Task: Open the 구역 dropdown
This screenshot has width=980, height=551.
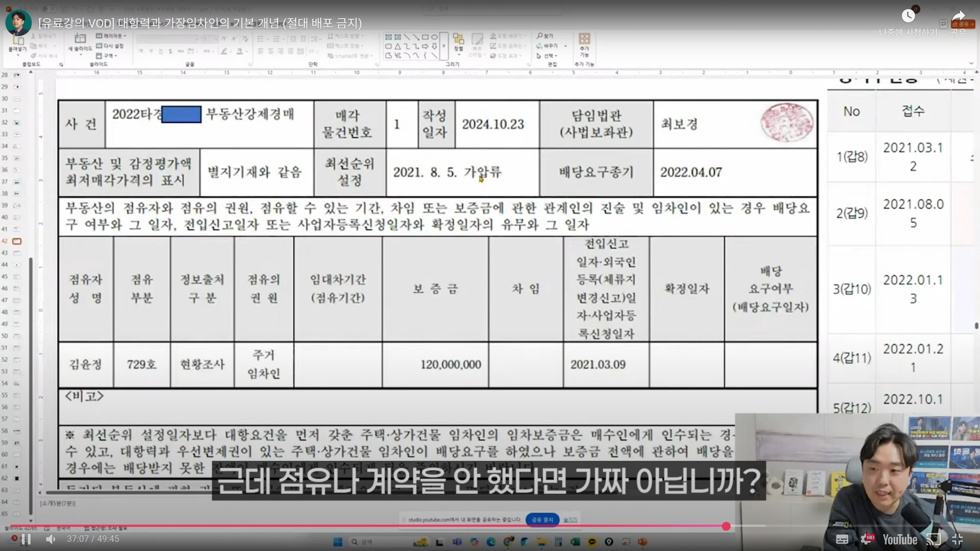Action: (107, 56)
